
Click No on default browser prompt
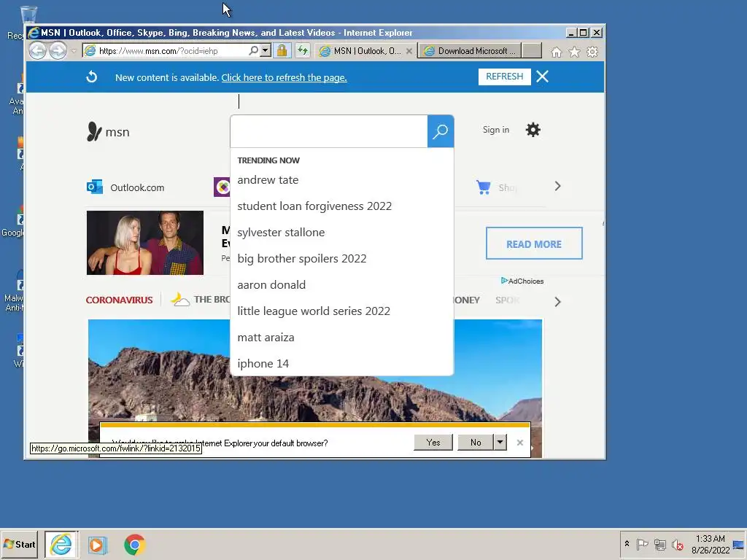476,443
